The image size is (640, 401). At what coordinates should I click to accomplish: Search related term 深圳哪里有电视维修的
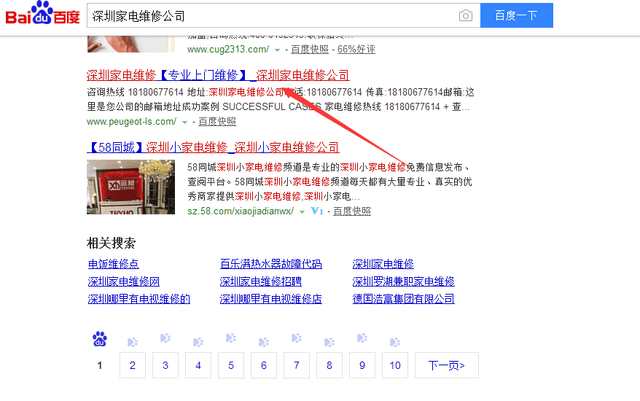[x=139, y=299]
